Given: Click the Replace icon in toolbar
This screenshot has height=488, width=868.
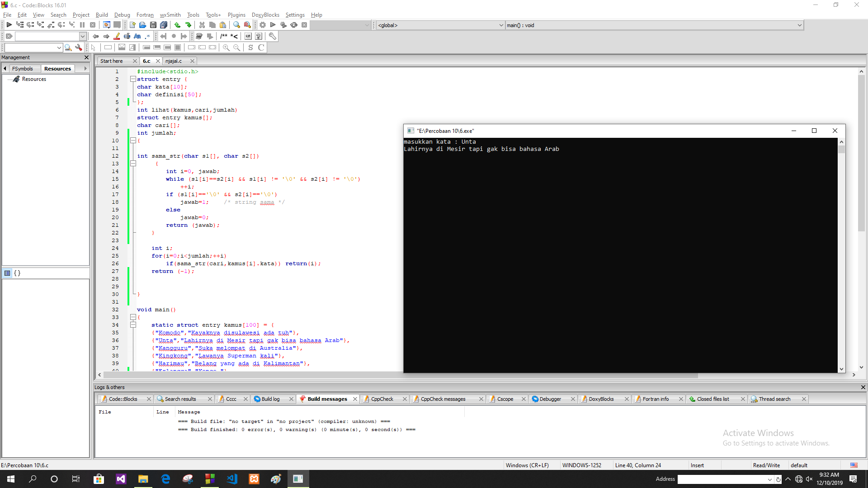Looking at the screenshot, I should [x=247, y=25].
